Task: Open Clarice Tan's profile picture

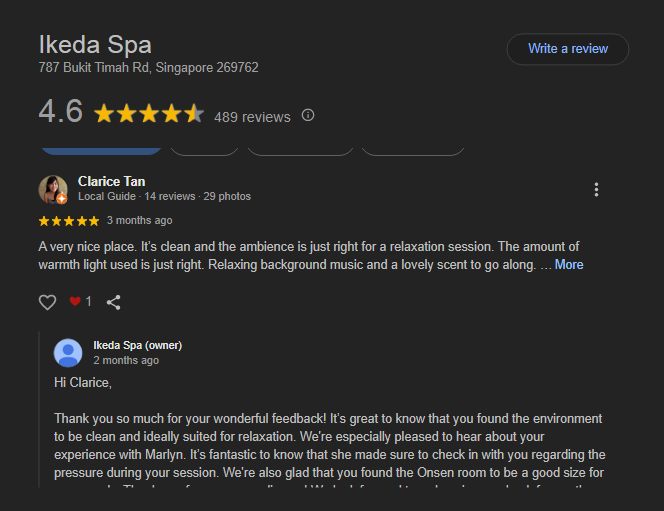Action: (x=52, y=189)
